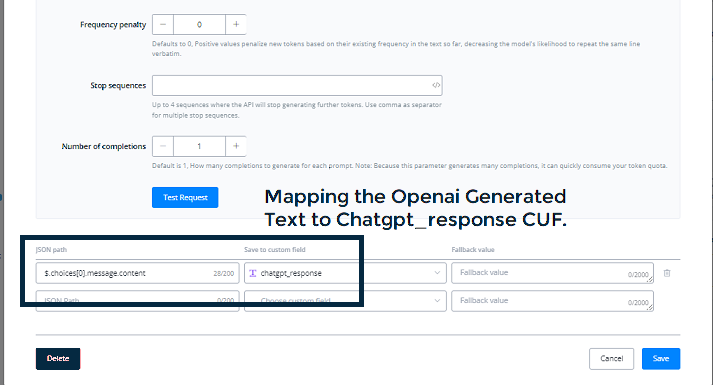Click the 'JSON path' column label
This screenshot has width=713, height=385.
(x=51, y=250)
